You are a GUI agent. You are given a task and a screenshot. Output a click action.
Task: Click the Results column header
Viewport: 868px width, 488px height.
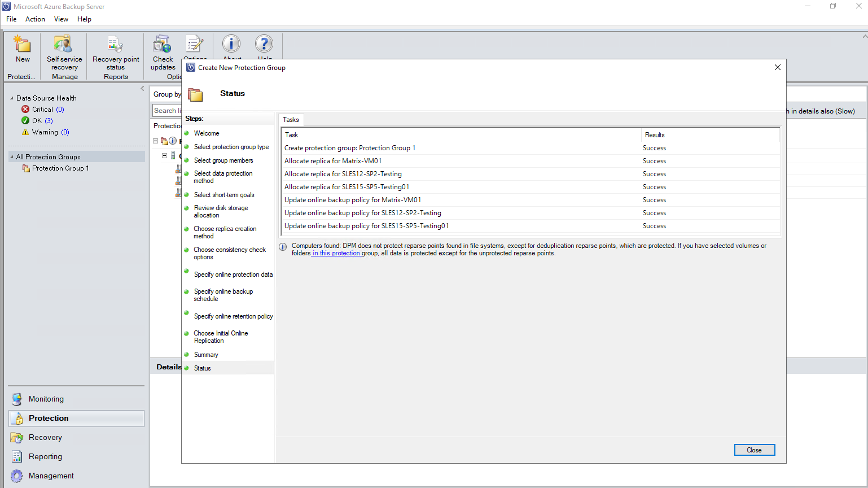(x=711, y=134)
